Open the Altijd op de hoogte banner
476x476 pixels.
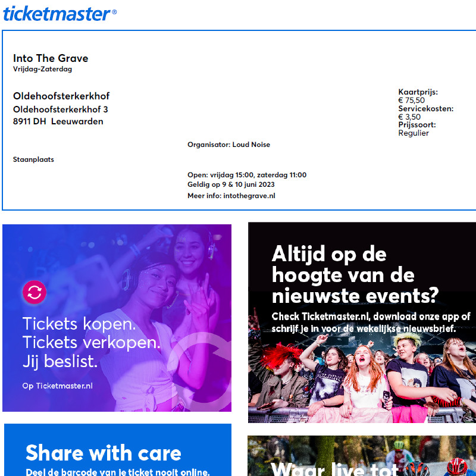click(x=362, y=322)
